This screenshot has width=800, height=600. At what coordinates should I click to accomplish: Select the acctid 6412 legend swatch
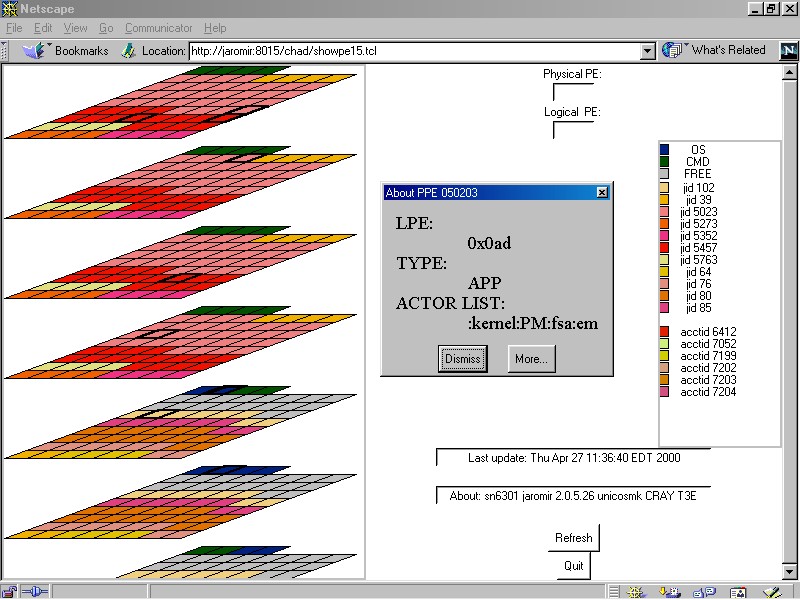tap(664, 332)
